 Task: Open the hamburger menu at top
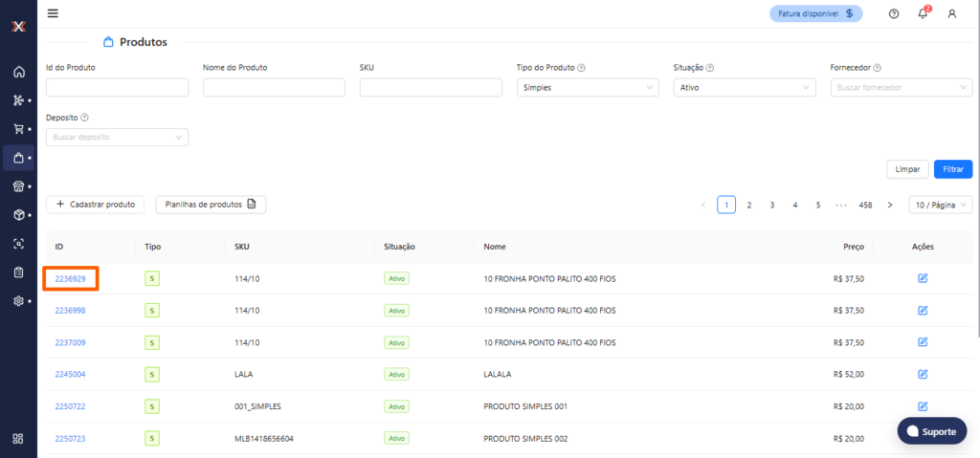[x=53, y=13]
